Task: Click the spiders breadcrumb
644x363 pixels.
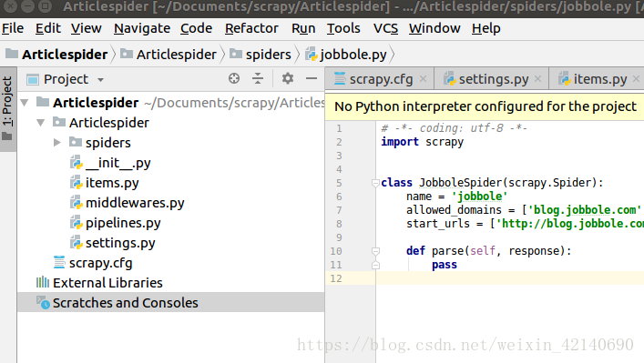Action: (x=261, y=55)
